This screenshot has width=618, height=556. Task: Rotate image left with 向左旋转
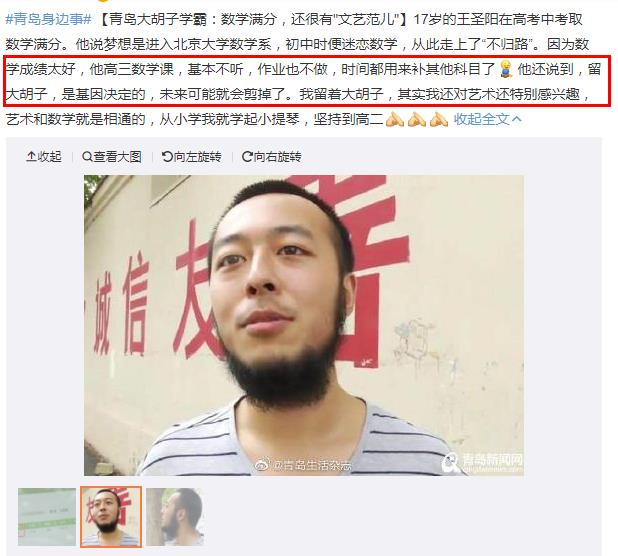(x=192, y=157)
